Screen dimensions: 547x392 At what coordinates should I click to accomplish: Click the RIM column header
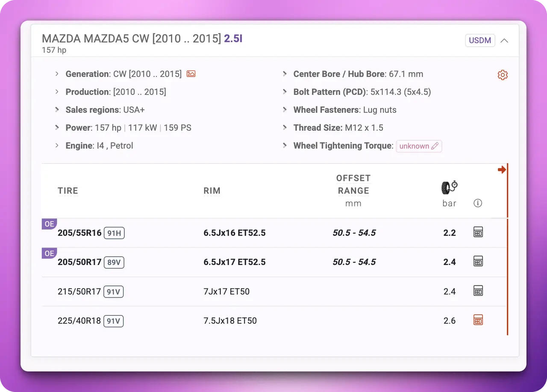[212, 191]
